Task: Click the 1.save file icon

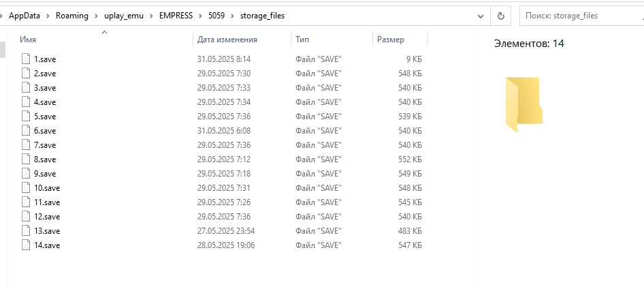Action: point(26,59)
